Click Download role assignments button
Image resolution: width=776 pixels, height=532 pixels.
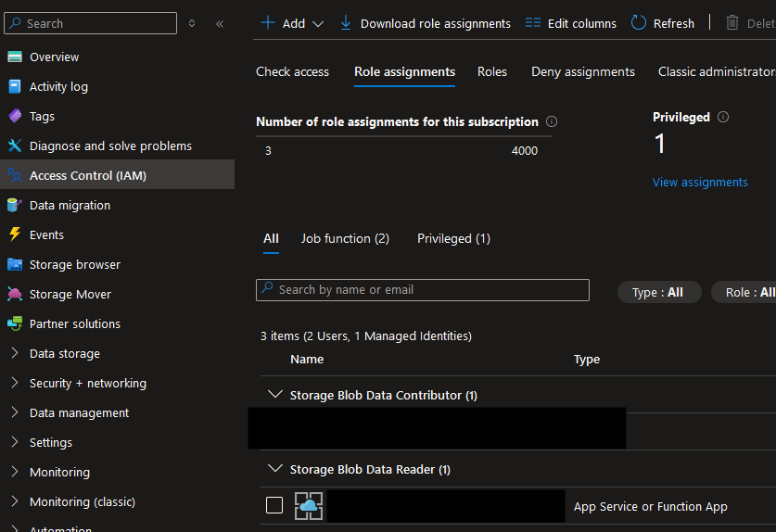pos(426,23)
